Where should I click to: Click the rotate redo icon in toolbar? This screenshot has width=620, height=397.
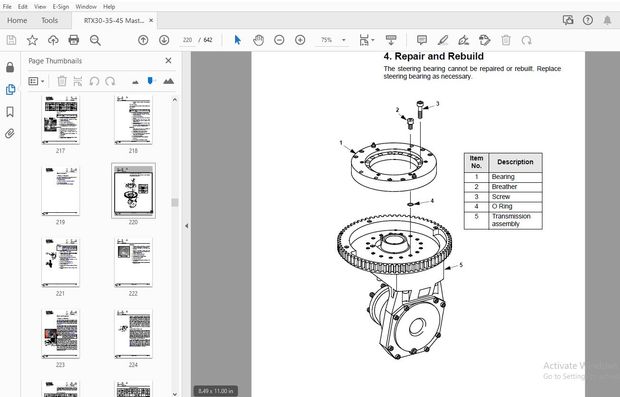click(526, 40)
